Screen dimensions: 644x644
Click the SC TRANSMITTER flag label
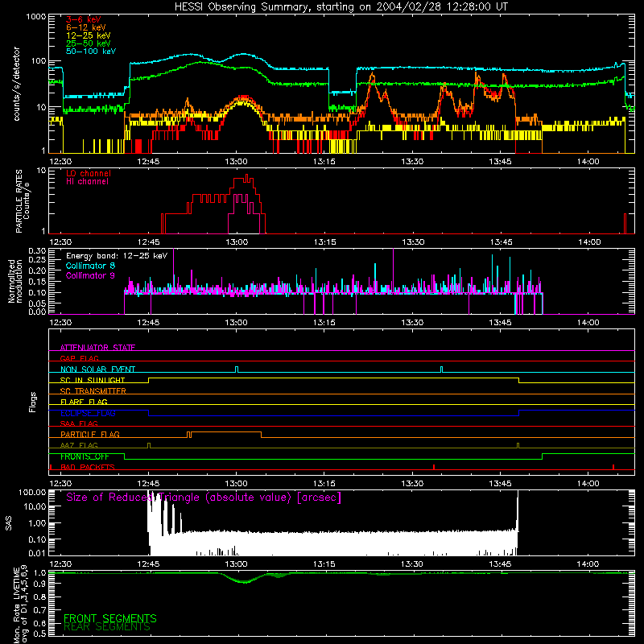93,391
